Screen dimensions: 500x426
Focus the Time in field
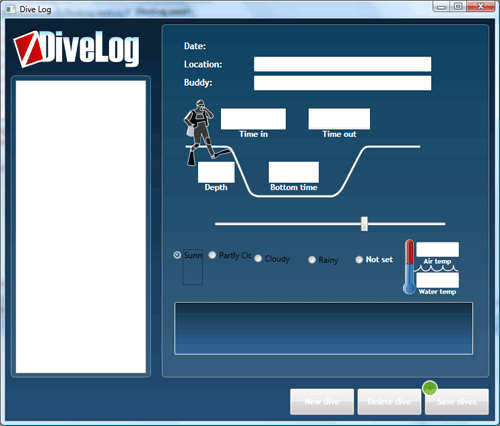(253, 119)
